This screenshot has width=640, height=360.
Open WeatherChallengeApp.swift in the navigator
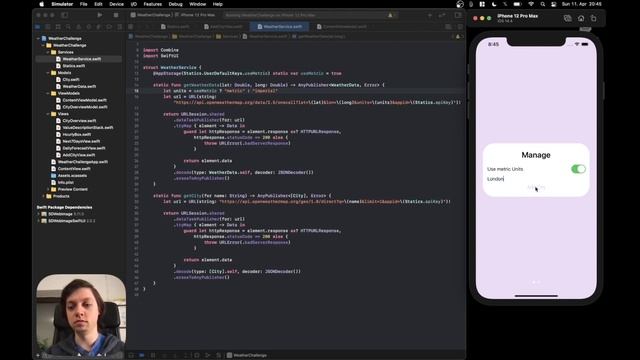point(82,162)
